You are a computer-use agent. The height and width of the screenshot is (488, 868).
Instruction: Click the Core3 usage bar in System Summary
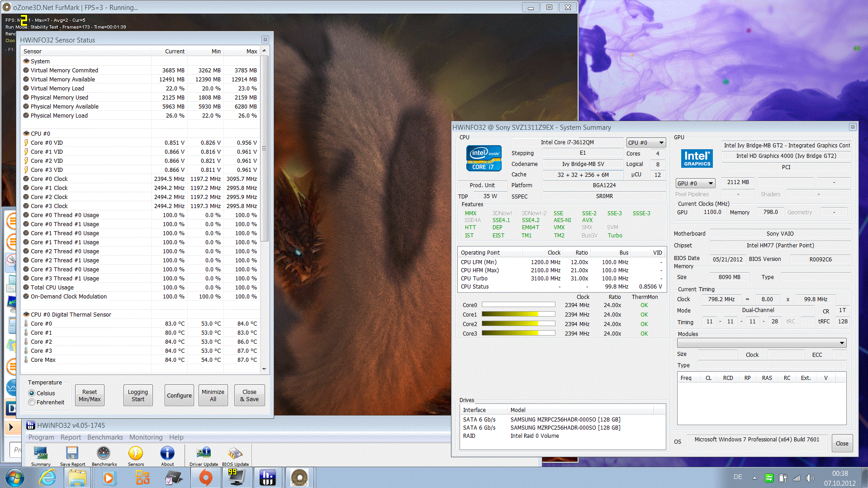pos(518,333)
